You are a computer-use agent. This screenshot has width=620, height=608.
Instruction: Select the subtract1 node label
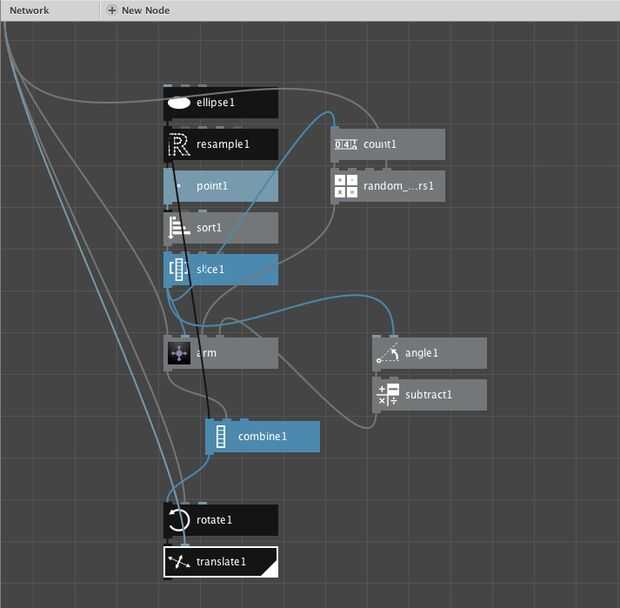pyautogui.click(x=429, y=395)
